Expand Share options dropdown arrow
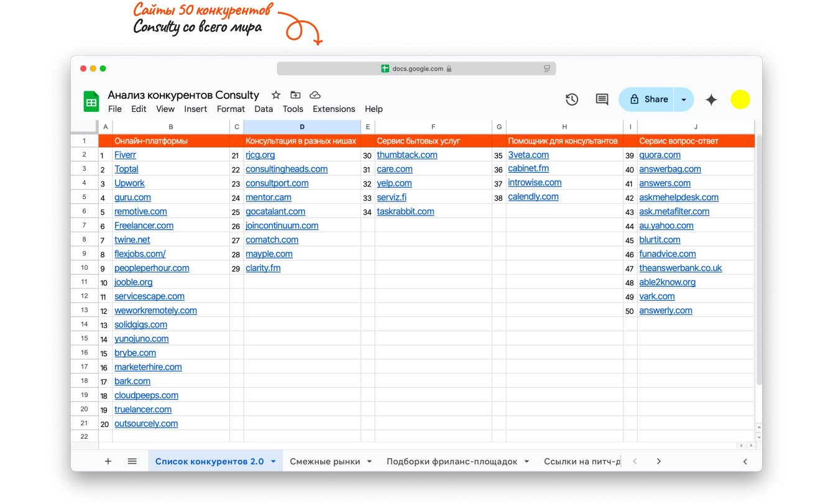The width and height of the screenshot is (833, 504). (684, 99)
